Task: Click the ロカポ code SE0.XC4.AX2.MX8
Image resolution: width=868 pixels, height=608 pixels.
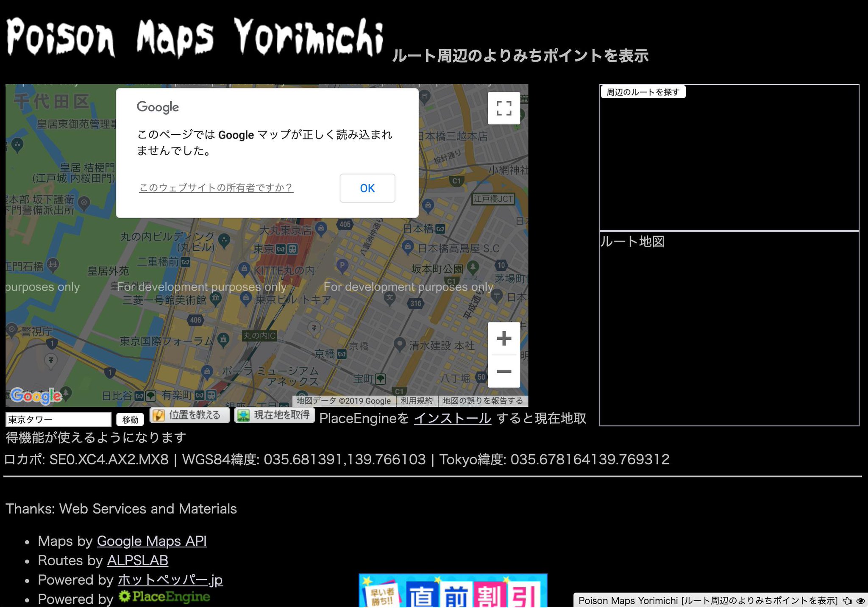Action: (86, 459)
